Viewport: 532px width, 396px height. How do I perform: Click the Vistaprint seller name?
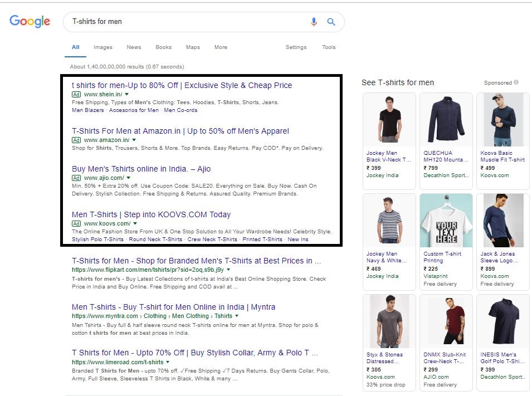[x=435, y=276]
